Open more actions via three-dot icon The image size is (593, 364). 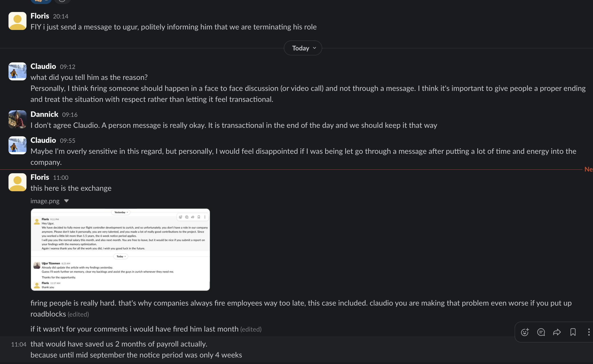coord(589,332)
